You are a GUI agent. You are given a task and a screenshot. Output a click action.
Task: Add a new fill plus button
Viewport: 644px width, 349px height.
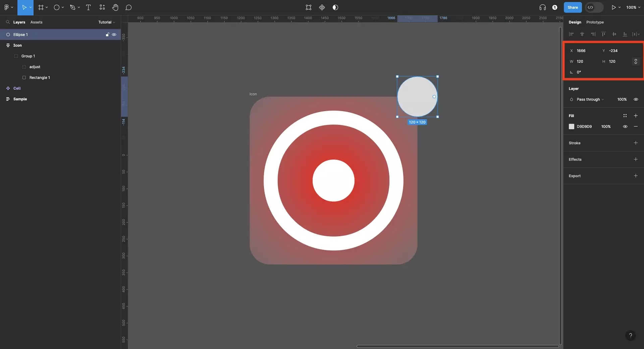click(x=636, y=116)
